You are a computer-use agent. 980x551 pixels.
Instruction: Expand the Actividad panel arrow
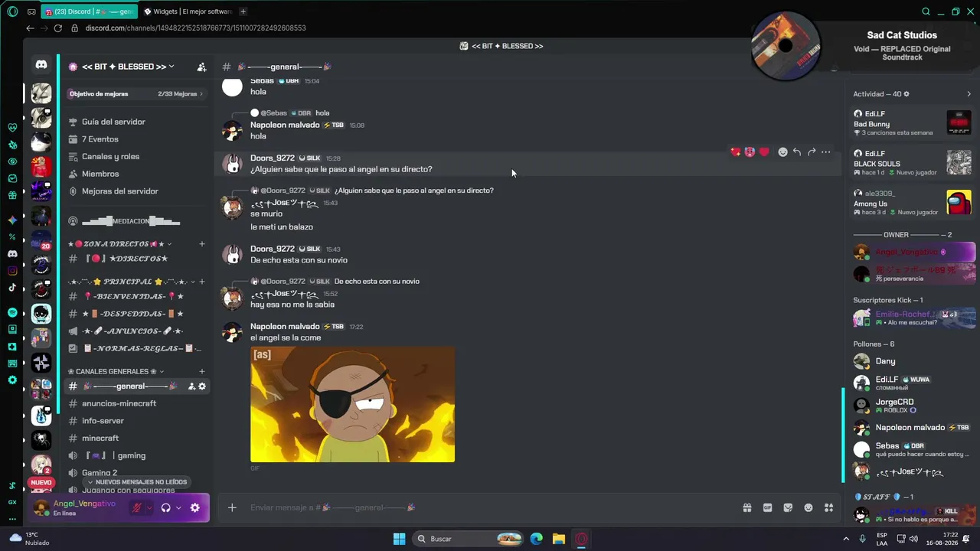[x=969, y=94]
